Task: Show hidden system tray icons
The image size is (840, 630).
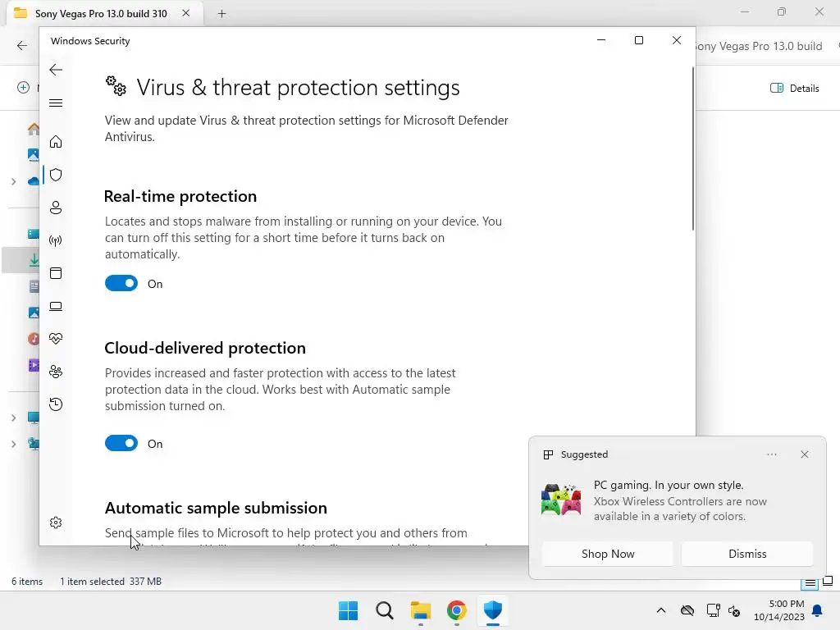Action: click(661, 610)
